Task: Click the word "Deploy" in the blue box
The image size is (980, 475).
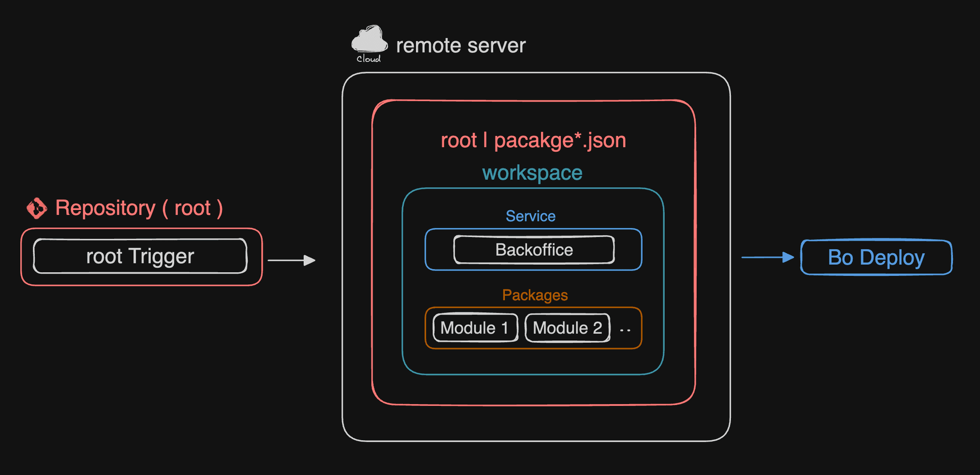Action: point(892,258)
